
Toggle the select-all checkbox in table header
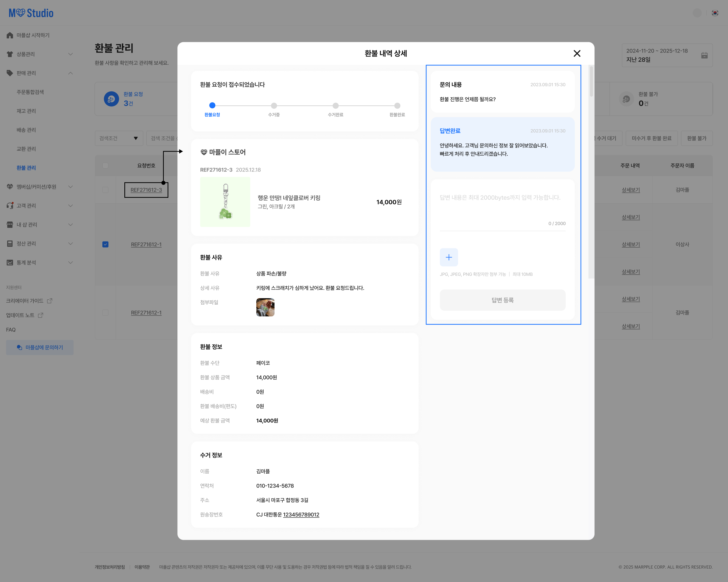(105, 165)
